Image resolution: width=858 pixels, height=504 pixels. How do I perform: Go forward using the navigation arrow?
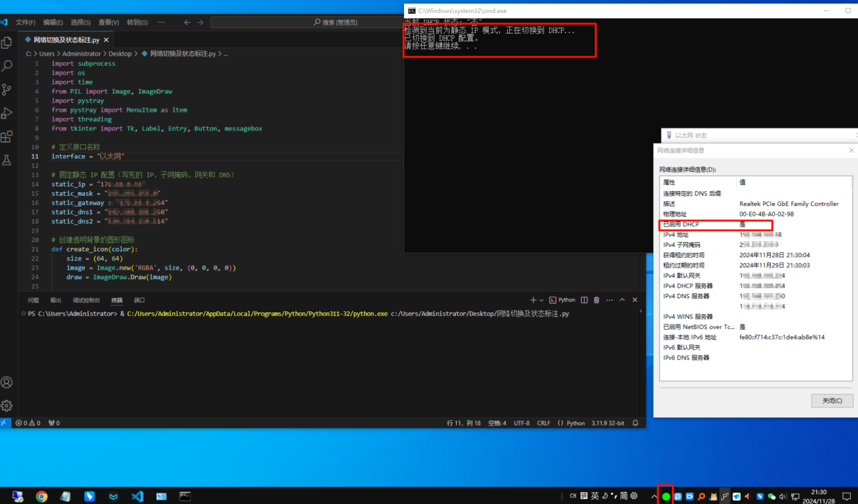[x=200, y=22]
